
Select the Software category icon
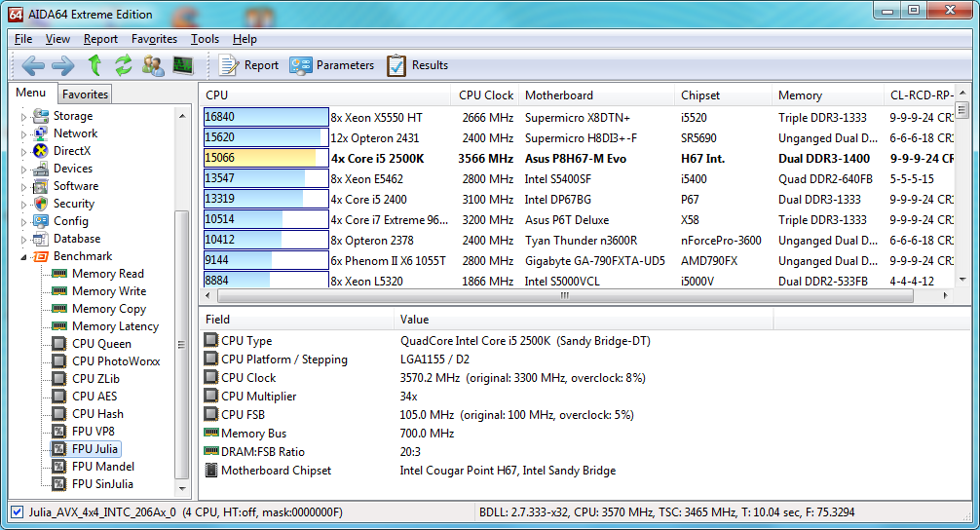[41, 186]
